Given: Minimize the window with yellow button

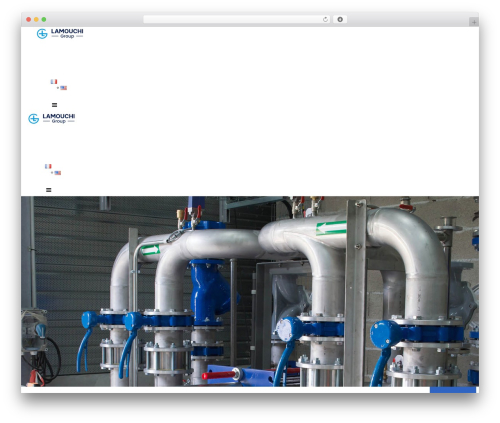Looking at the screenshot, I should coord(36,20).
